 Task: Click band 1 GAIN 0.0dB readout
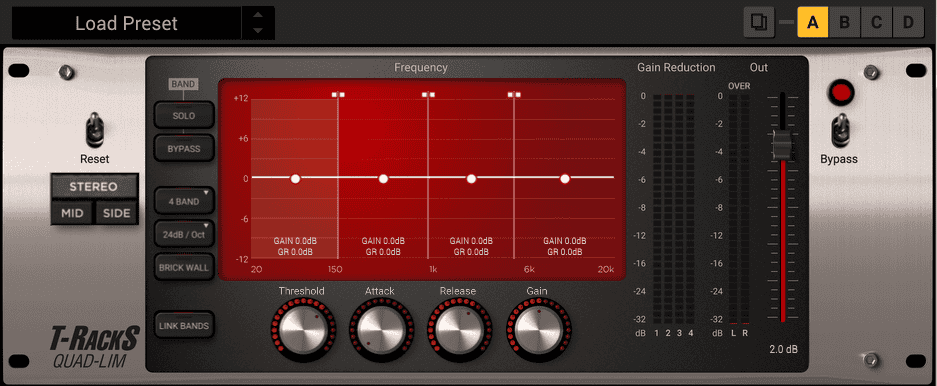click(295, 241)
